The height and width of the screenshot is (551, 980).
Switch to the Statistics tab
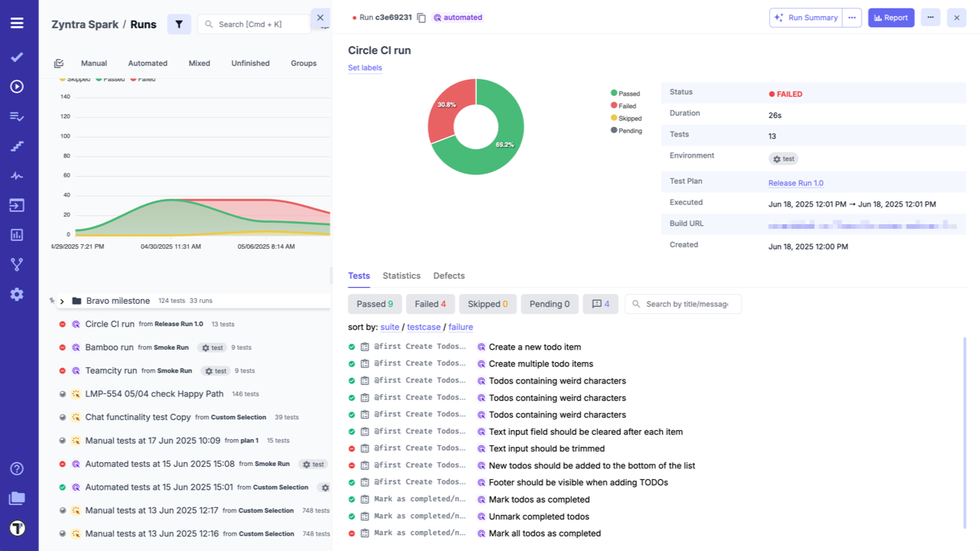[401, 275]
